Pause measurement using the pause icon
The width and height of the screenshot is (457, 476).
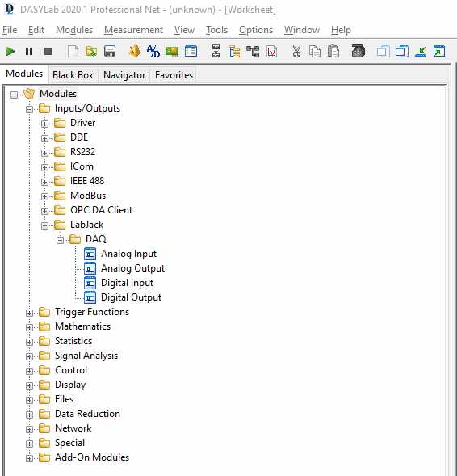tap(29, 51)
